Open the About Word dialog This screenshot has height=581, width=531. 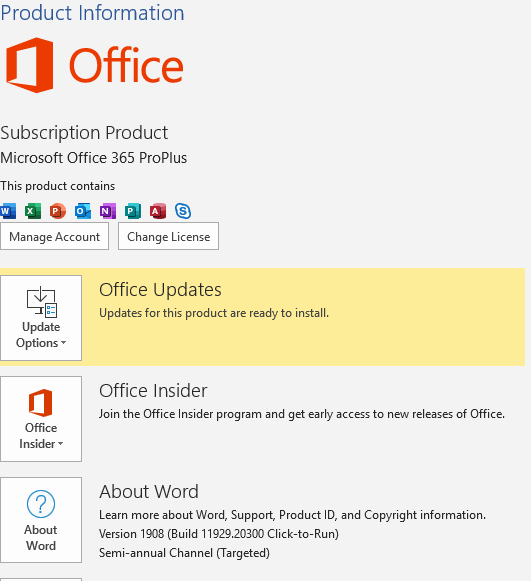[41, 520]
